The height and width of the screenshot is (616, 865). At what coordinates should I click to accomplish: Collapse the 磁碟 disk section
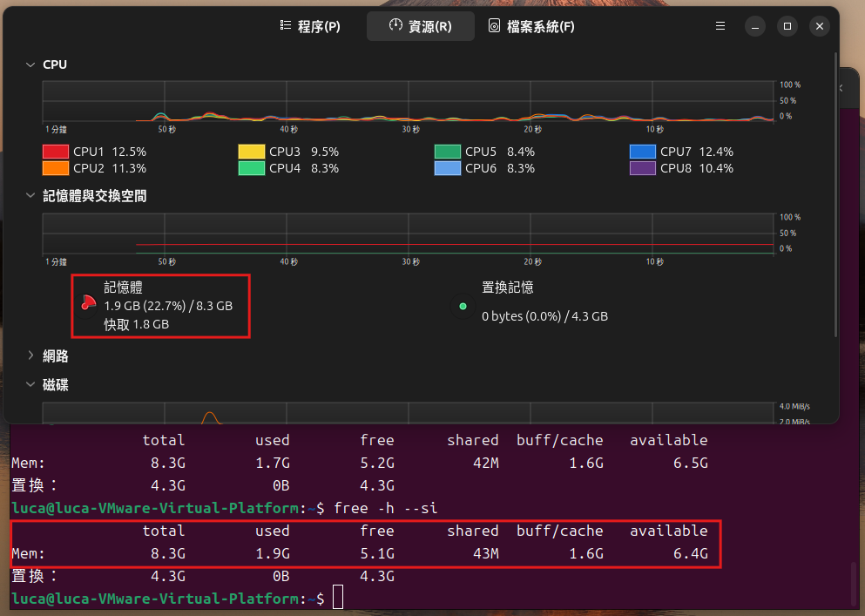pos(30,385)
